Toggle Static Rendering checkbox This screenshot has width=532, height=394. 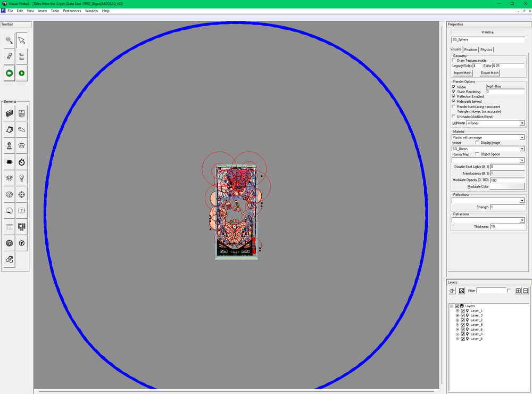coord(454,92)
